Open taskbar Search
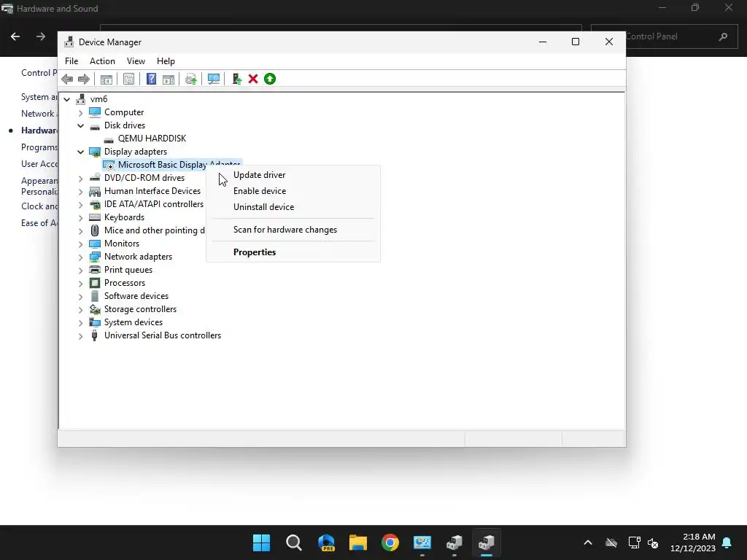This screenshot has height=560, width=747. point(293,542)
